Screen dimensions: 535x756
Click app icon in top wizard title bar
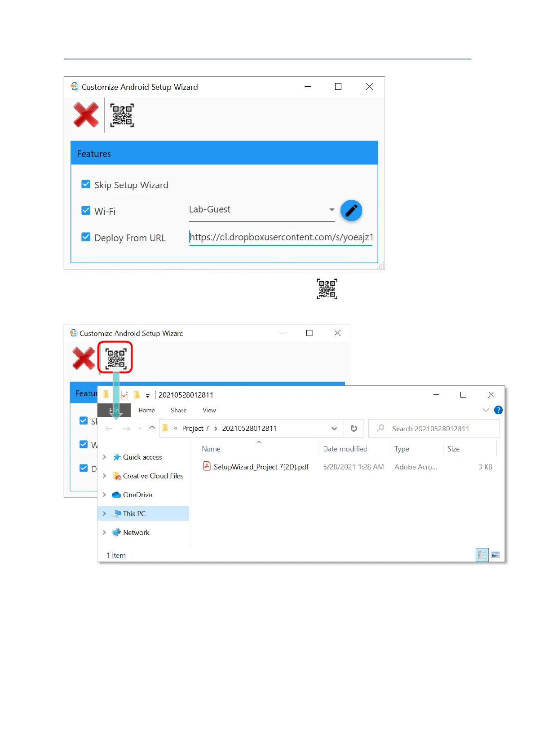coord(75,87)
